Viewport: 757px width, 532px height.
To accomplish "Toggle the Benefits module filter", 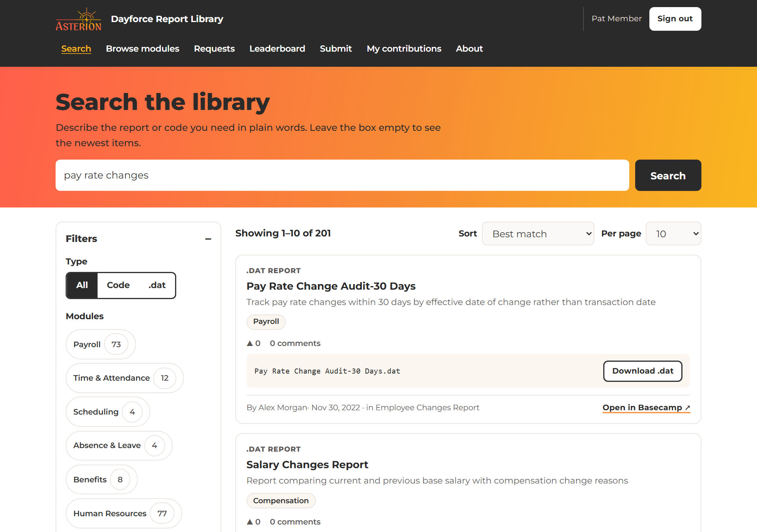I will (101, 480).
